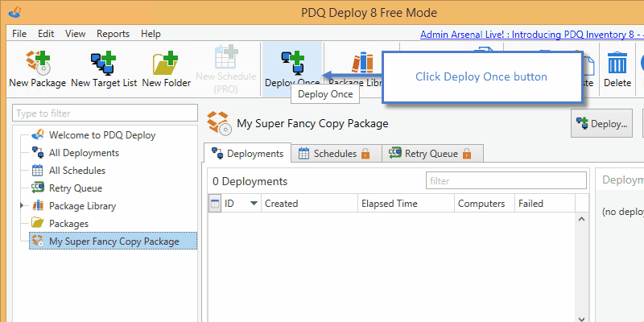Open the File menu
This screenshot has height=322, width=644.
tap(19, 34)
